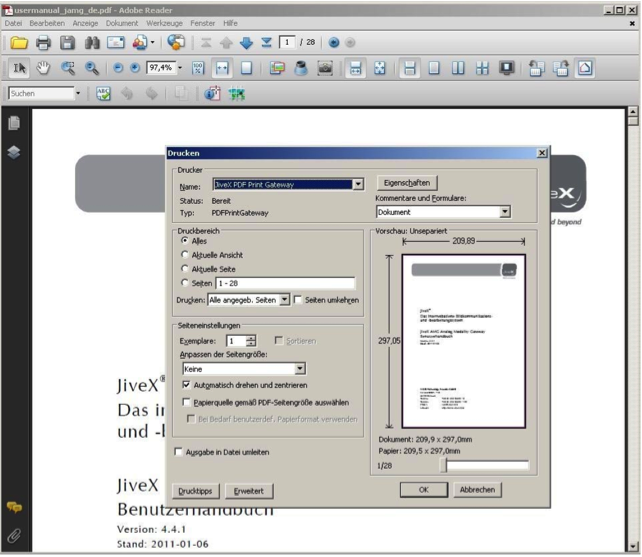Click the document scrollbar down arrow
The width and height of the screenshot is (642, 557).
pyautogui.click(x=633, y=546)
